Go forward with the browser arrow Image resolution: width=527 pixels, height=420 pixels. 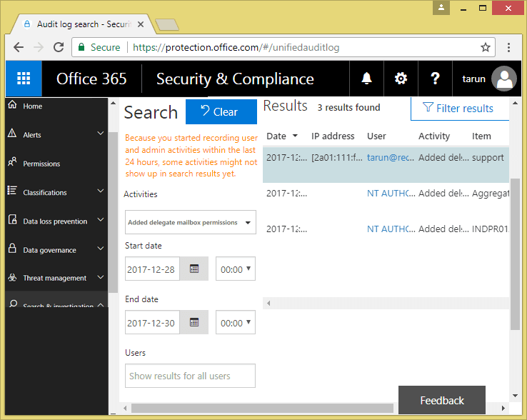click(x=39, y=47)
